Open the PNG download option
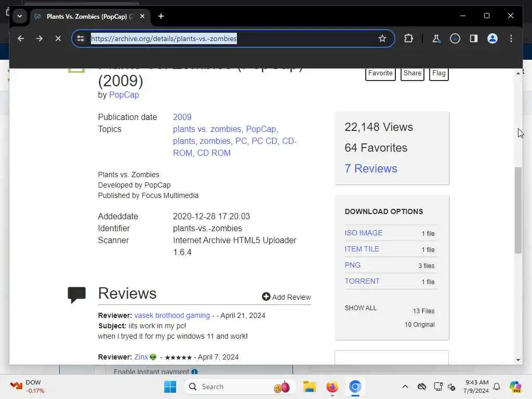532x399 pixels. [x=353, y=265]
